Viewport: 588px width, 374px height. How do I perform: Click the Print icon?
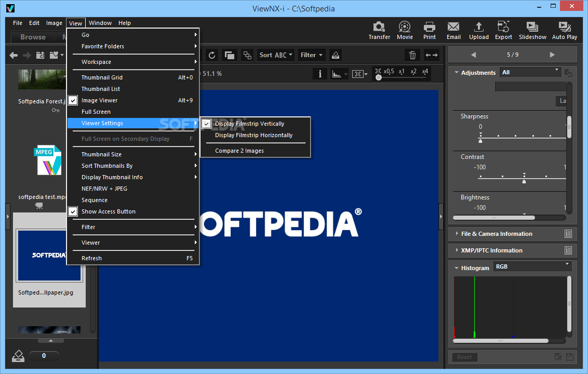point(430,30)
